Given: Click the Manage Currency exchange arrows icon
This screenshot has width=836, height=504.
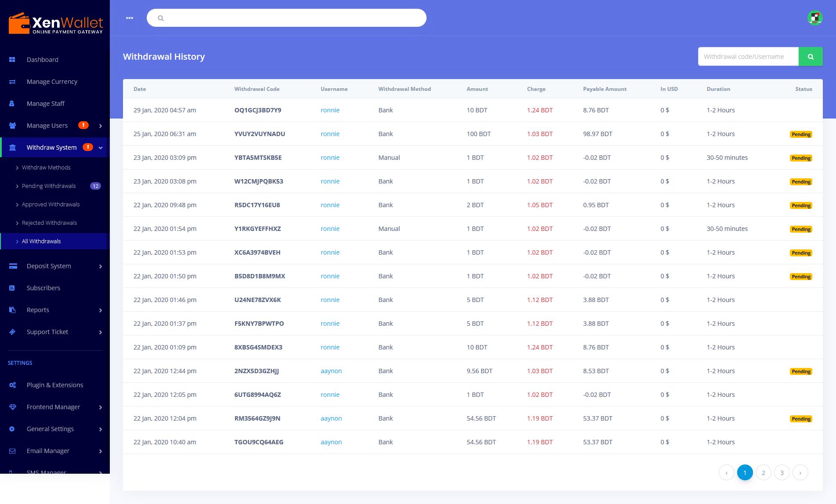Looking at the screenshot, I should click(x=12, y=82).
